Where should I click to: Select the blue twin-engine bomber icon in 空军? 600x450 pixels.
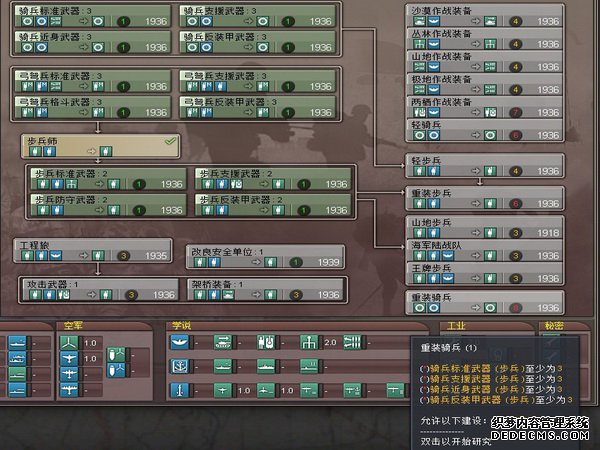(x=69, y=374)
